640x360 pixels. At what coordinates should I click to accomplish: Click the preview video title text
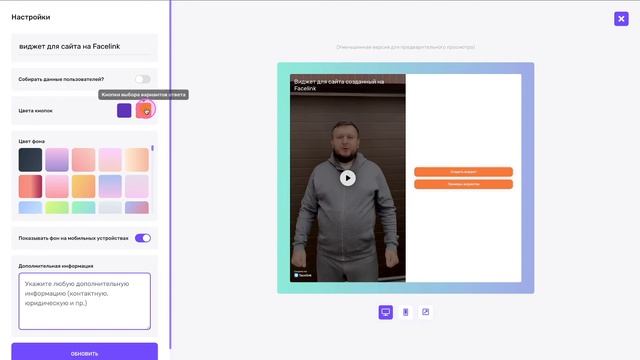tap(339, 85)
